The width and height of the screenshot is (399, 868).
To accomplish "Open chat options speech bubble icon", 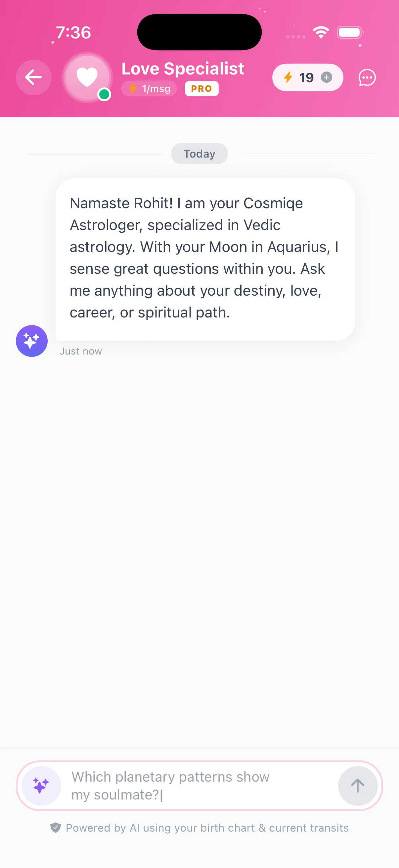I will 367,78.
